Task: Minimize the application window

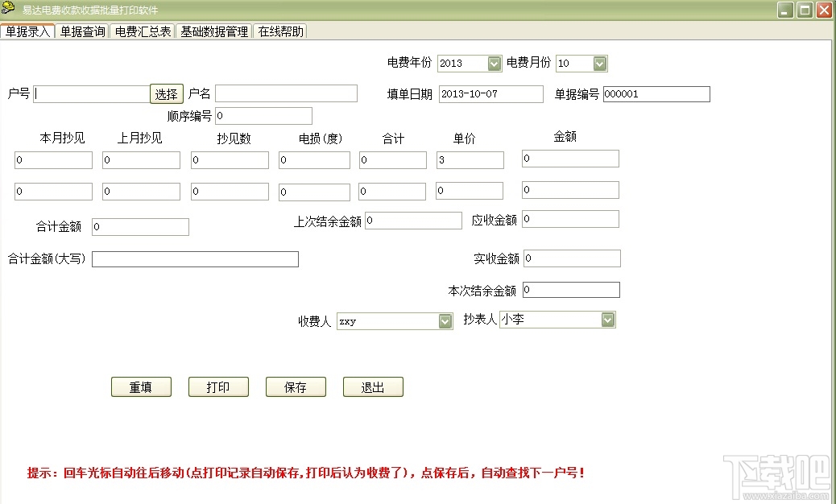Action: click(785, 10)
